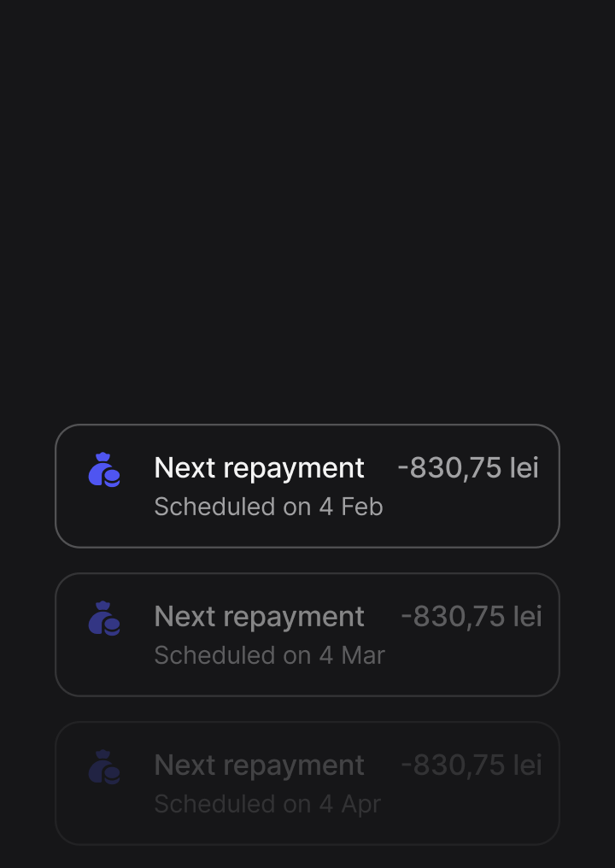Screen dimensions: 615x868
Task: Click the 'lei' currency label on April card
Action: pyautogui.click(x=527, y=765)
